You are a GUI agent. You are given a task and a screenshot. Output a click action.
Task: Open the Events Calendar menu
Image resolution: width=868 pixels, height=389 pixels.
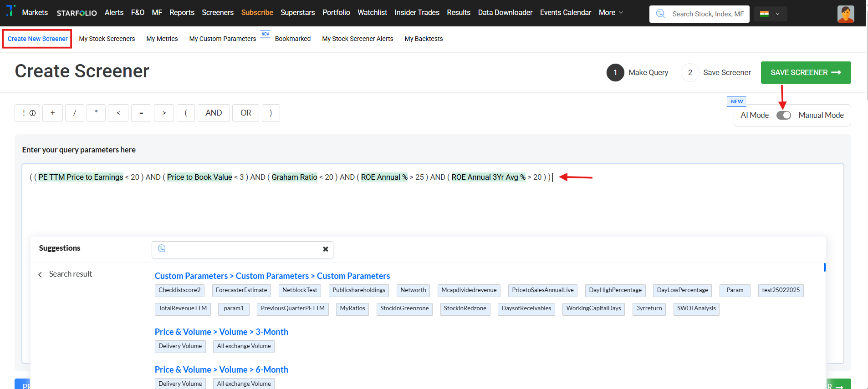[566, 13]
